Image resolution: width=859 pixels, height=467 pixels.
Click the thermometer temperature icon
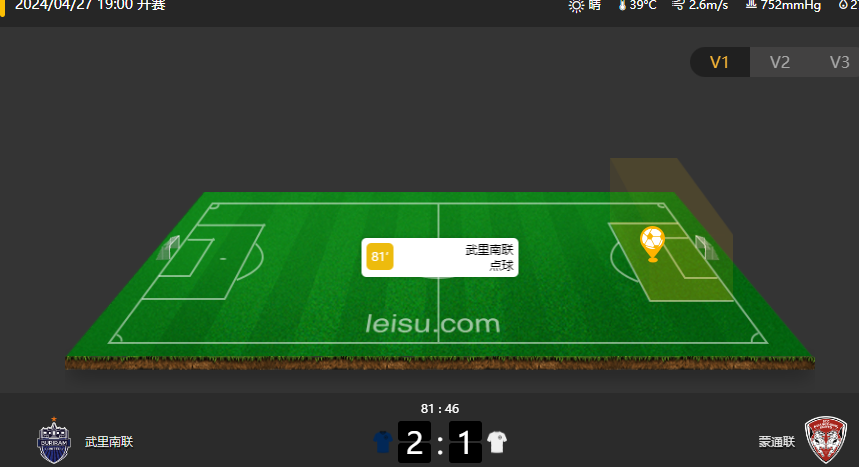622,5
